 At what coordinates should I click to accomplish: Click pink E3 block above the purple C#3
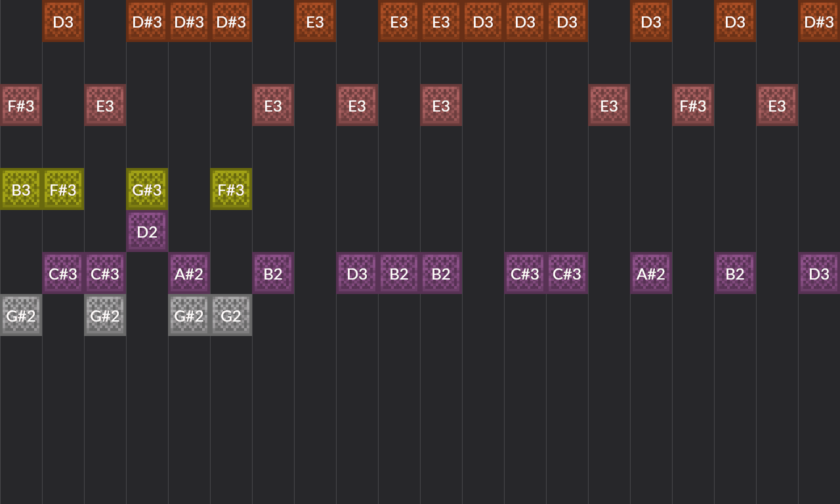click(105, 105)
